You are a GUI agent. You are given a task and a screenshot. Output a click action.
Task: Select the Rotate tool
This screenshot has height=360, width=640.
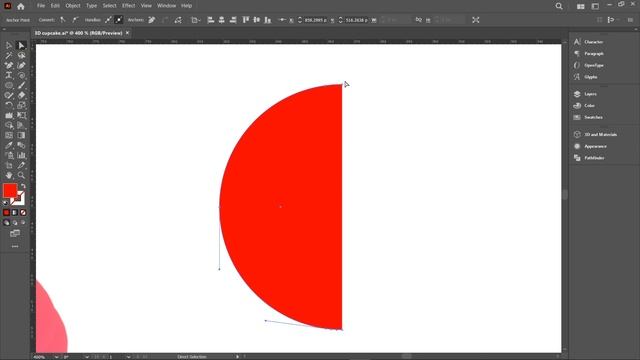(9, 105)
